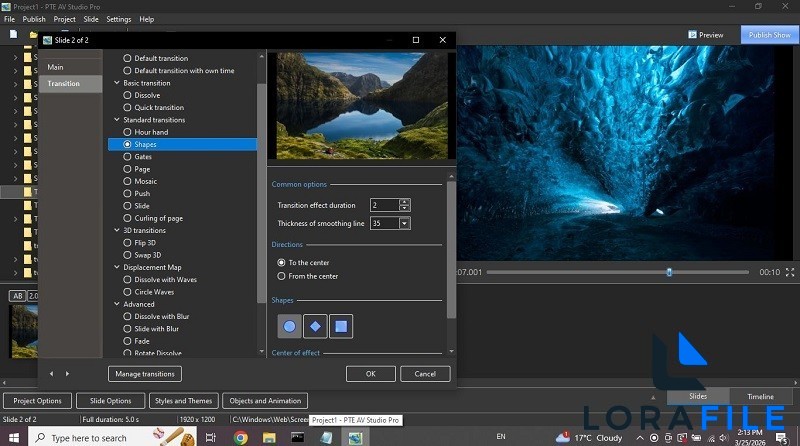Switch to the Main tab in dialog
The width and height of the screenshot is (800, 446).
70,67
